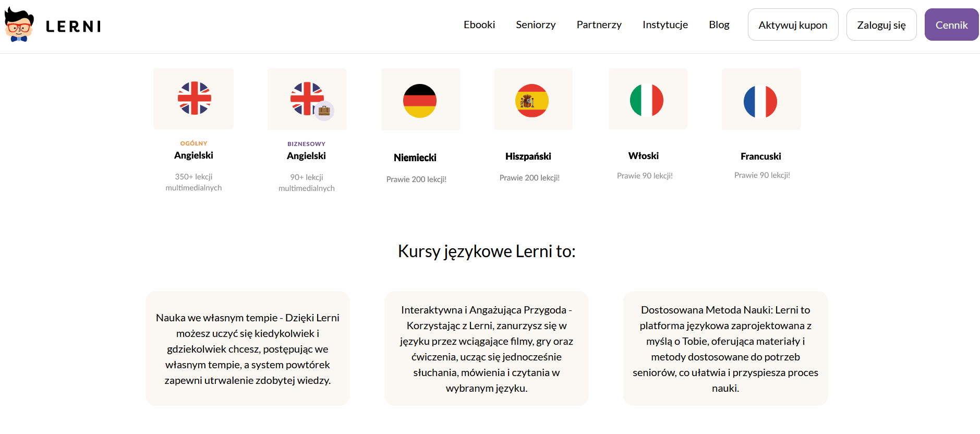Open the Seniorzy menu item

pos(536,25)
